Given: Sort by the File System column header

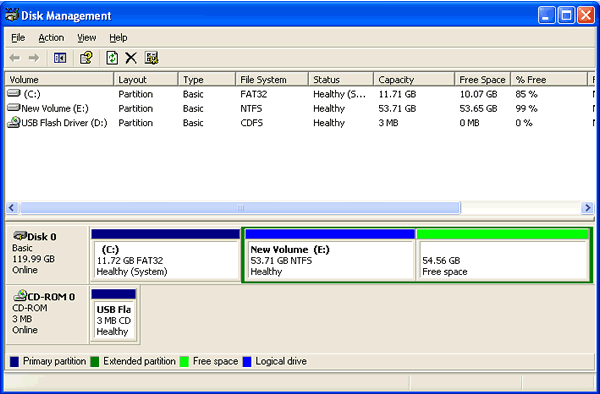Looking at the screenshot, I should pos(272,80).
